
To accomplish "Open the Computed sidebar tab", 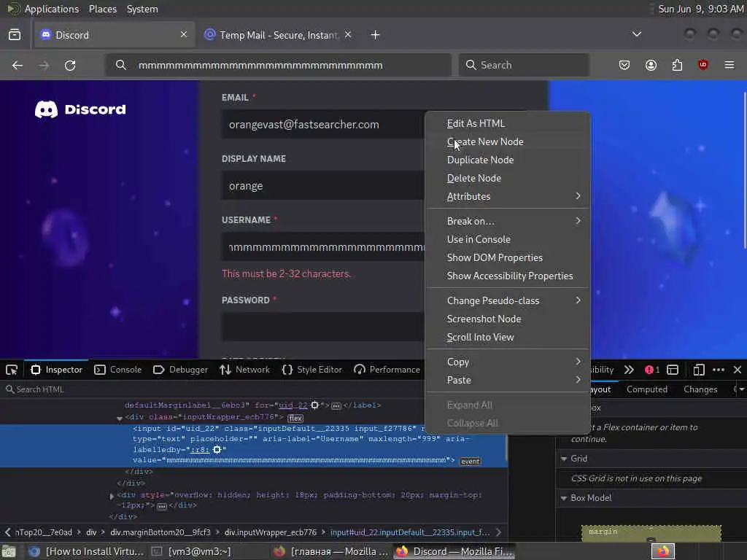I will click(647, 389).
